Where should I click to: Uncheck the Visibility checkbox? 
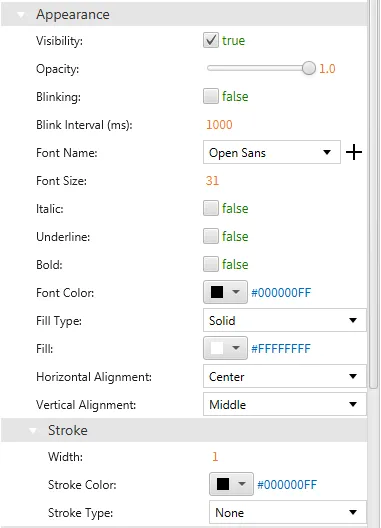point(211,40)
